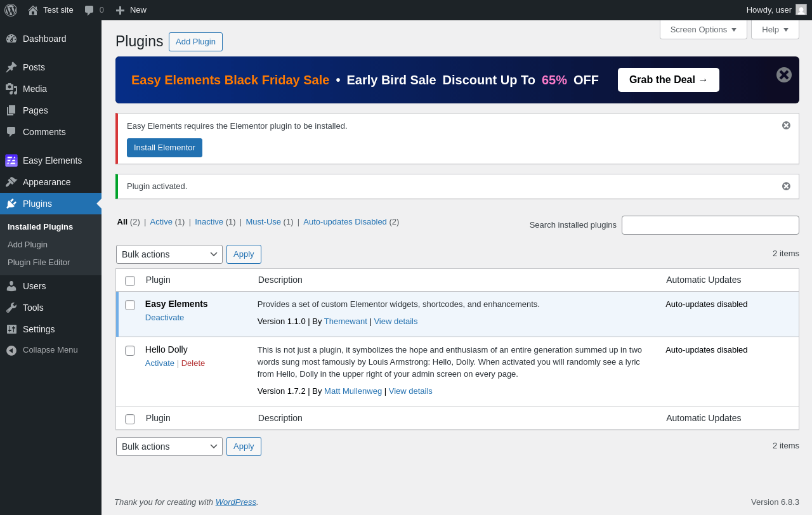Toggle select-all checkbox in table header
The image size is (812, 515).
(x=130, y=281)
